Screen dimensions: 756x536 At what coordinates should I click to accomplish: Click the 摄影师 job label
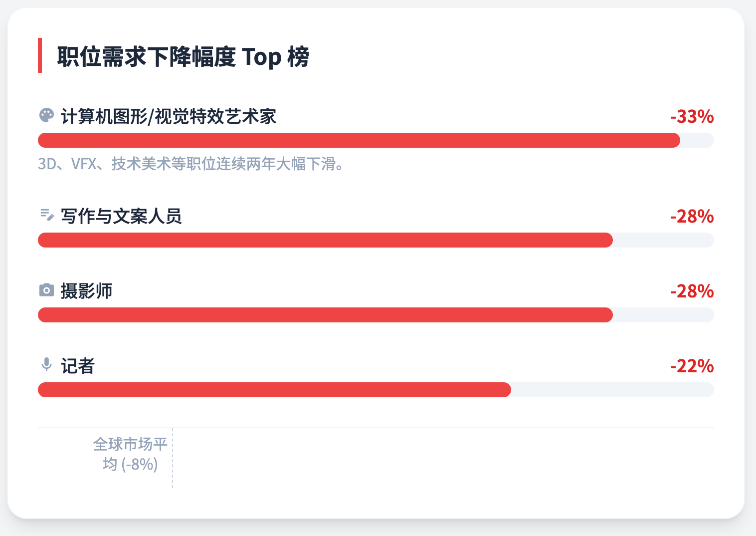click(87, 291)
